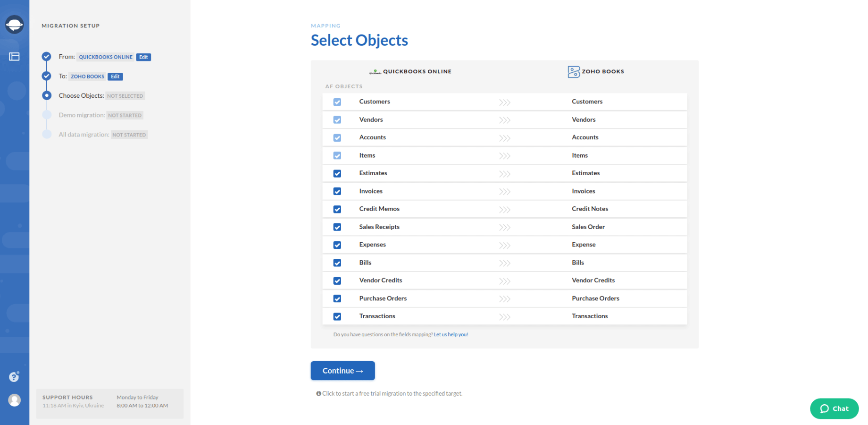Click the completed From step checkmark icon
The height and width of the screenshot is (425, 868).
(46, 57)
